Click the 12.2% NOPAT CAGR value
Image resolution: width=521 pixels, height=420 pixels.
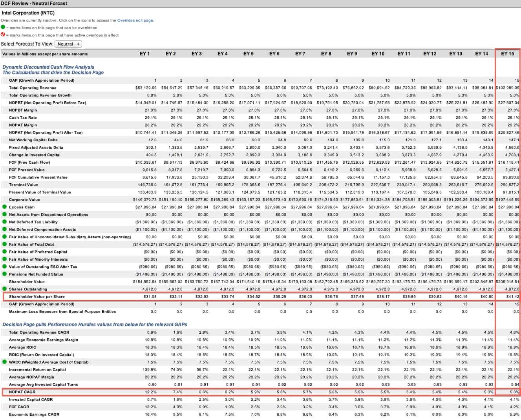point(151,392)
